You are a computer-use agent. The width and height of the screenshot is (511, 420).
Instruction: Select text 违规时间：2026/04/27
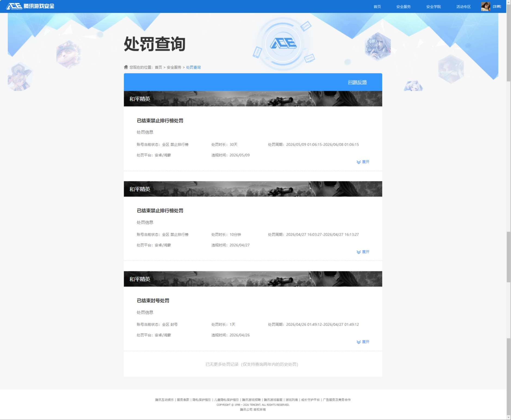tap(230, 245)
